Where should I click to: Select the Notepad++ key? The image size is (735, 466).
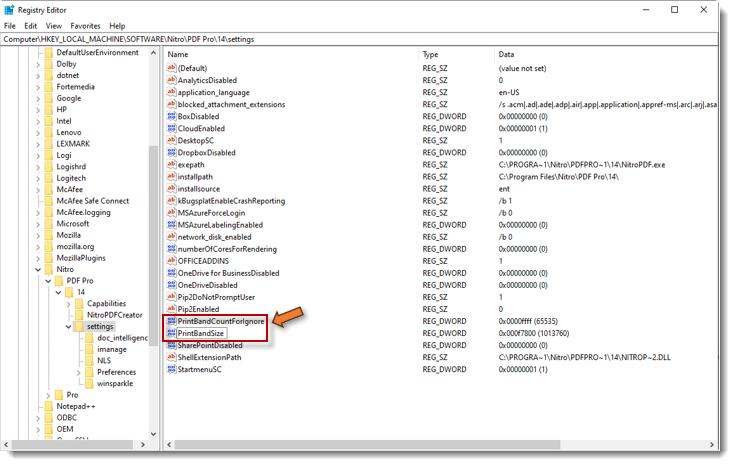pyautogui.click(x=76, y=406)
